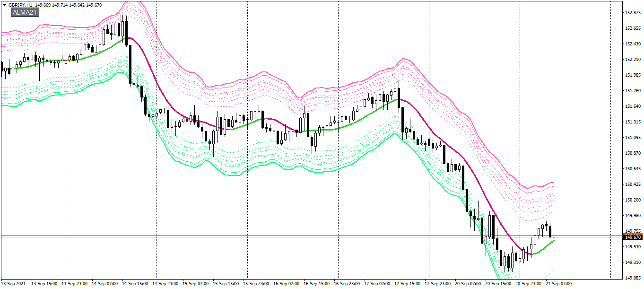Click the 14 Sep 23:00 time label
Viewport: 644px width, 289px height.
pos(165,284)
